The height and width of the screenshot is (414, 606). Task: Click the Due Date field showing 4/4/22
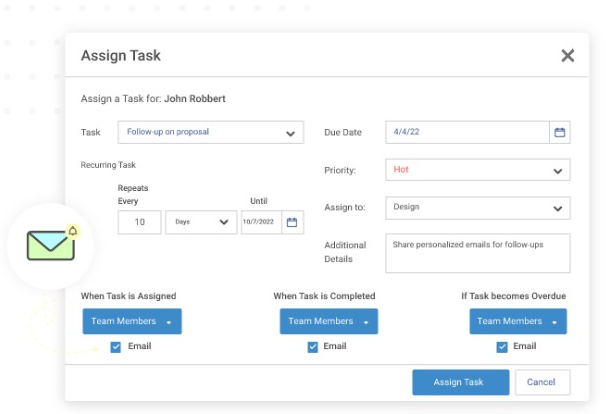click(x=467, y=132)
